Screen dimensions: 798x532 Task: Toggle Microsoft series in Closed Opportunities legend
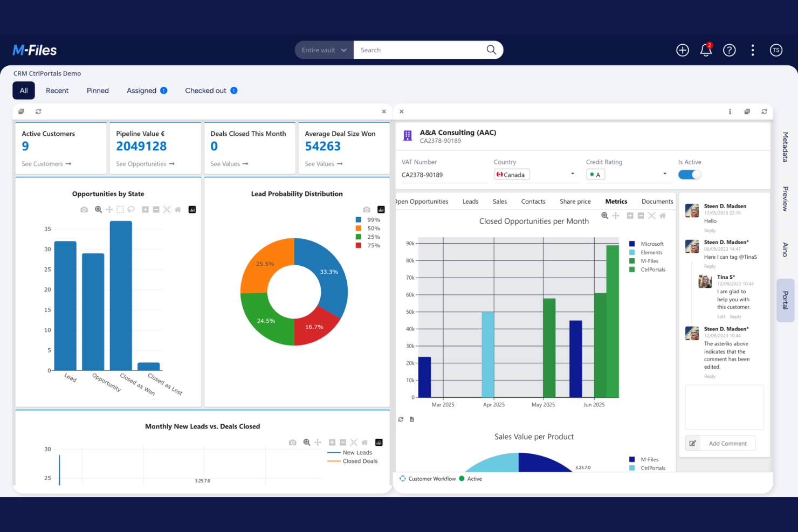tap(646, 244)
